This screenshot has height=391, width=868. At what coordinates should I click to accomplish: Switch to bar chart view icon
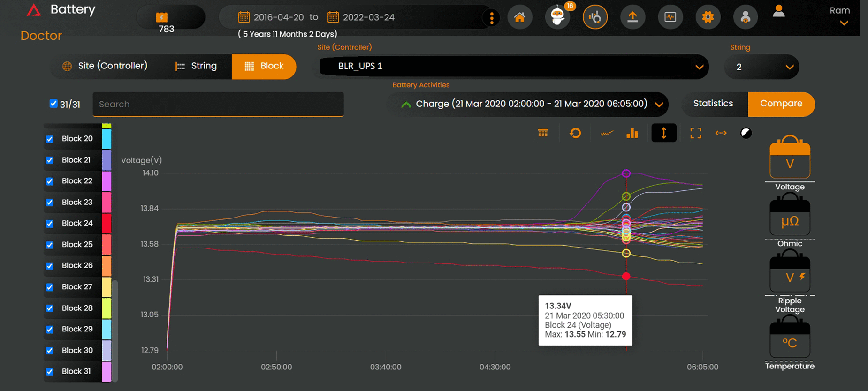pos(632,134)
